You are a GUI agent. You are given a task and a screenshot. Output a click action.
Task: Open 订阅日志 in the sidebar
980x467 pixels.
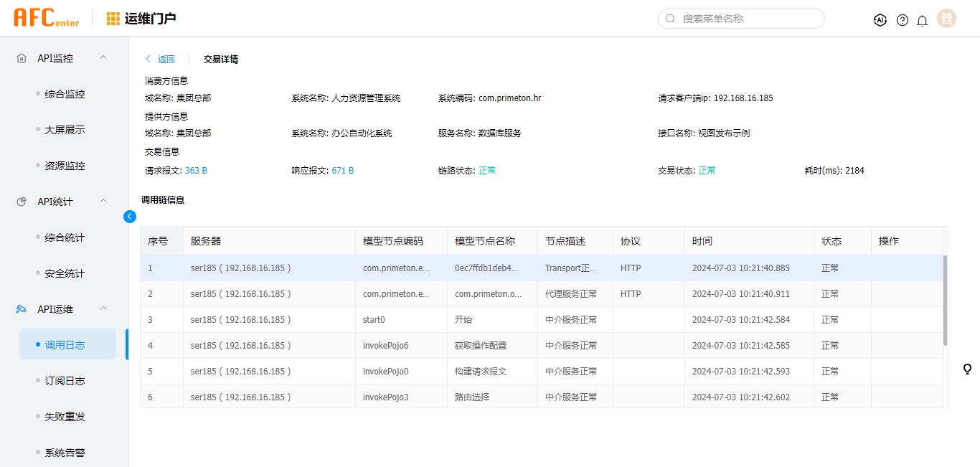tap(65, 381)
